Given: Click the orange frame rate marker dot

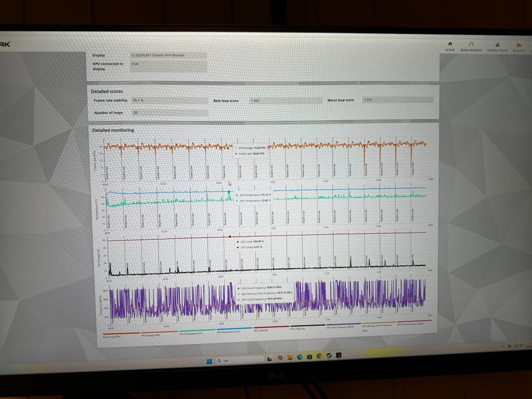Looking at the screenshot, I should click(x=228, y=147).
